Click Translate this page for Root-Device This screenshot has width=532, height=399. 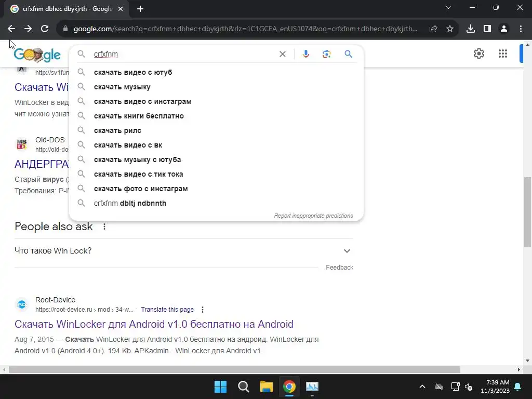[x=167, y=310]
